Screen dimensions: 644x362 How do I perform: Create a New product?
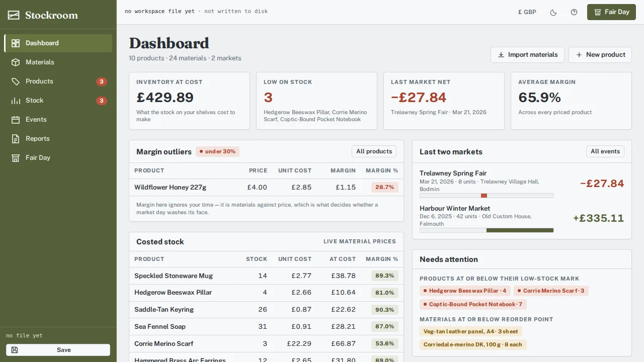coord(600,55)
